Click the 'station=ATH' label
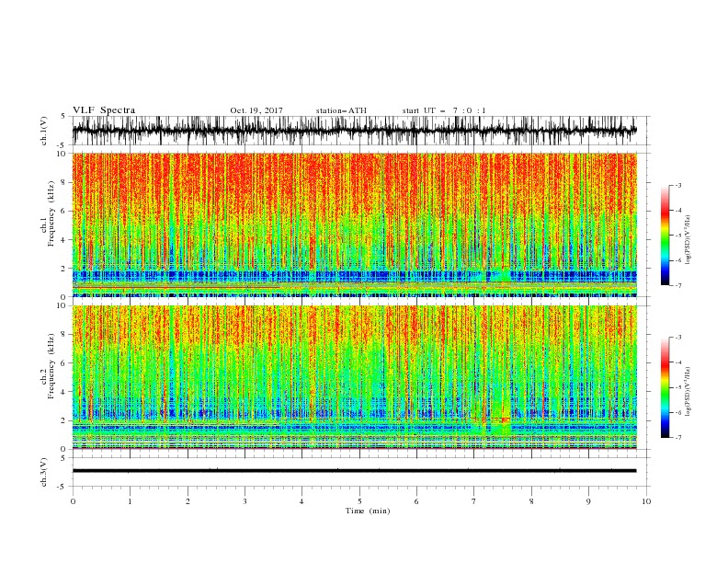Image resolution: width=728 pixels, height=563 pixels. [341, 110]
